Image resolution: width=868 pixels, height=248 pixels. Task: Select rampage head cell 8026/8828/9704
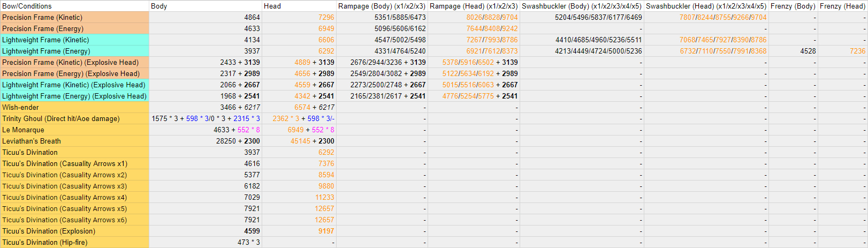[x=474, y=17]
